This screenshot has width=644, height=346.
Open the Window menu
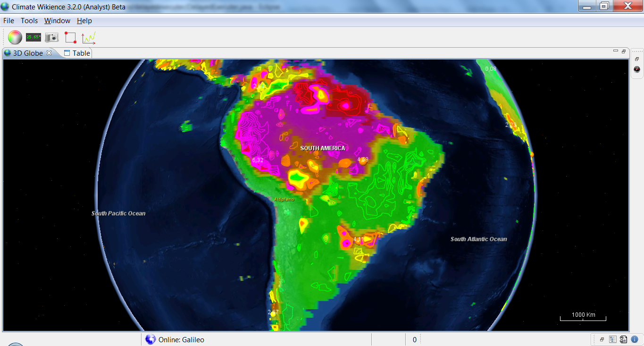[57, 21]
